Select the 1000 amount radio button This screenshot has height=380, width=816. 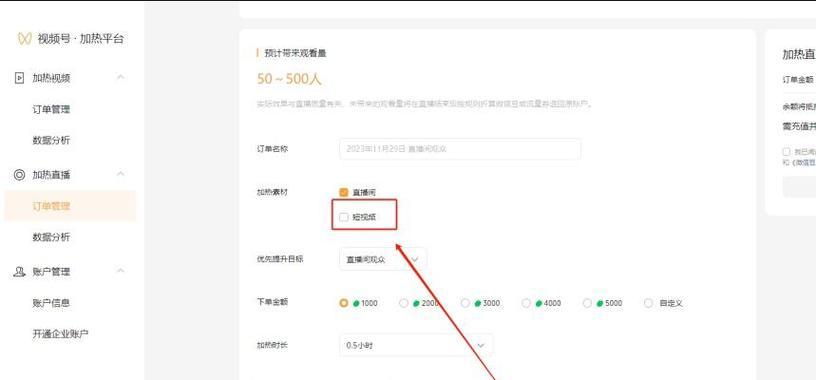[x=343, y=303]
